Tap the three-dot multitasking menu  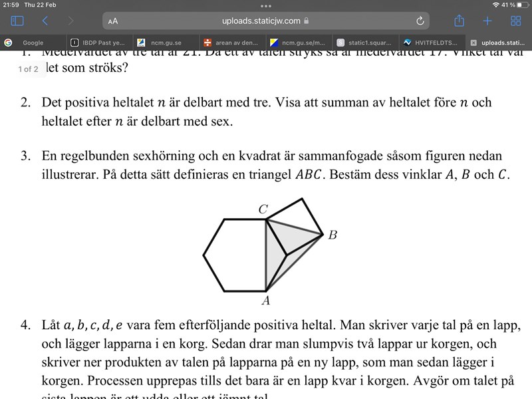click(266, 5)
